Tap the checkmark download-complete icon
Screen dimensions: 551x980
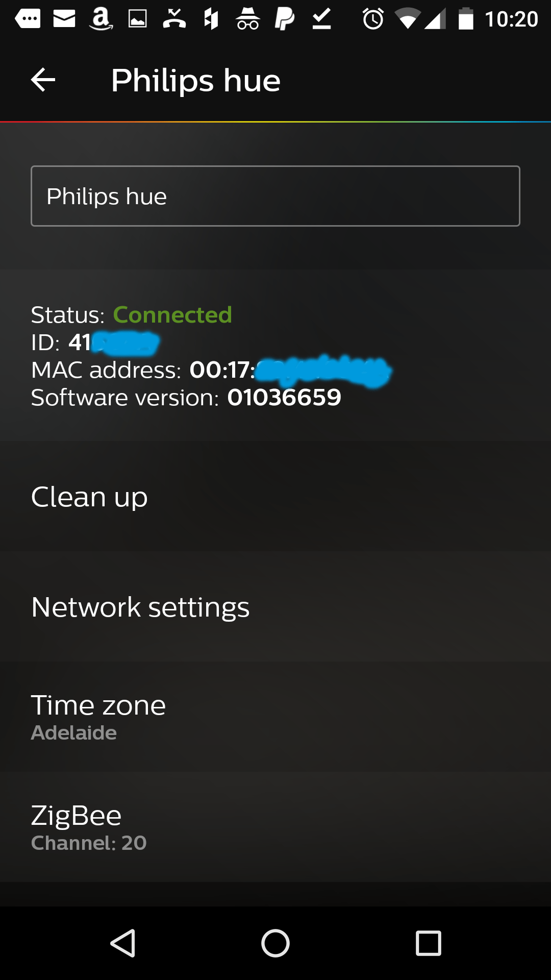(x=322, y=19)
